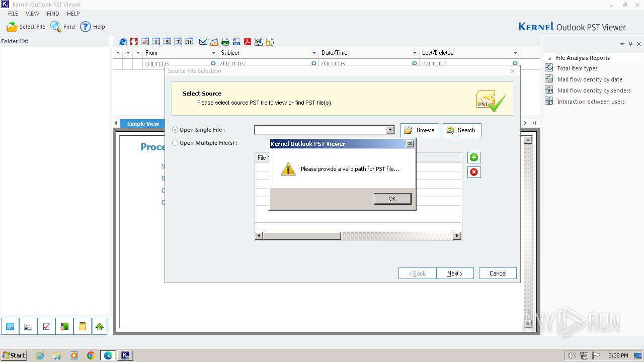644x362 pixels.
Task: Click Browse button for PST file
Action: tap(420, 130)
